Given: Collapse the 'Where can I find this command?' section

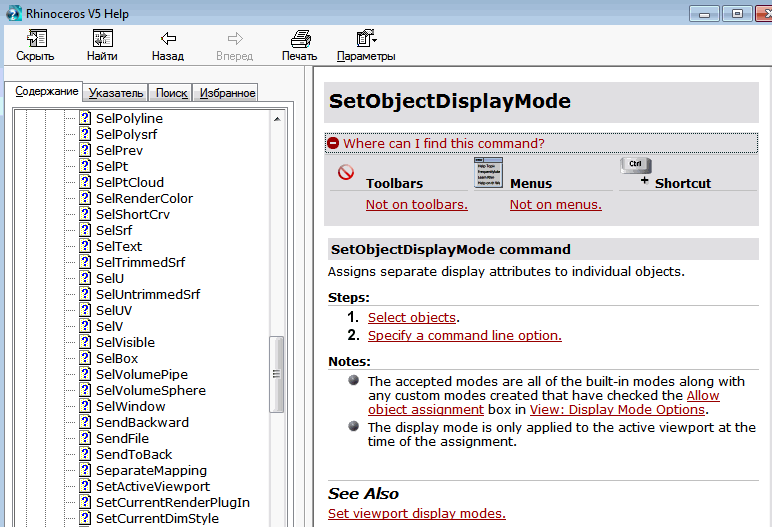Looking at the screenshot, I should point(333,144).
